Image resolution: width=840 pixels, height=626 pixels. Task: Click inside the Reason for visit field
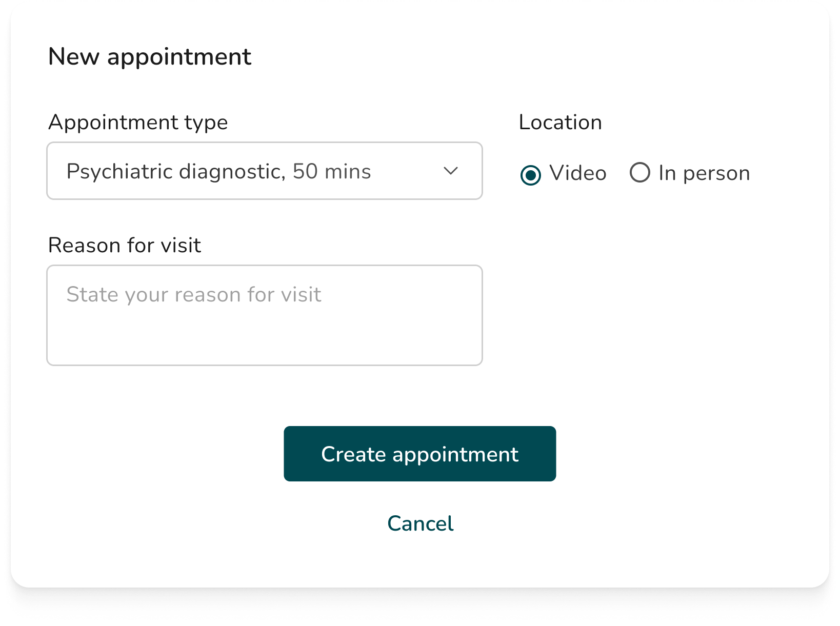(264, 314)
